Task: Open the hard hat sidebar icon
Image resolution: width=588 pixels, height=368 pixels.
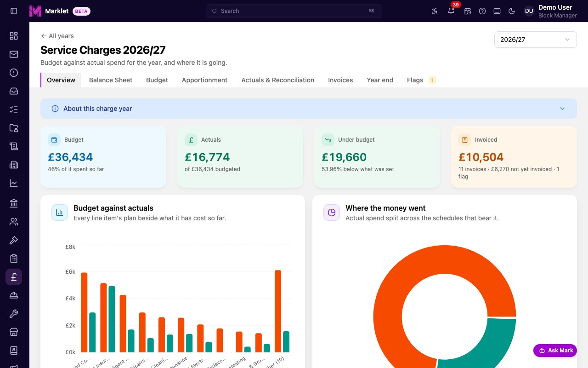Action: [x=14, y=295]
